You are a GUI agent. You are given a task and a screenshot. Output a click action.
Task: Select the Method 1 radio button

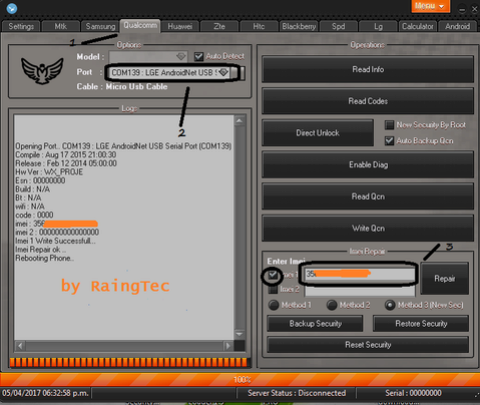pyautogui.click(x=274, y=305)
